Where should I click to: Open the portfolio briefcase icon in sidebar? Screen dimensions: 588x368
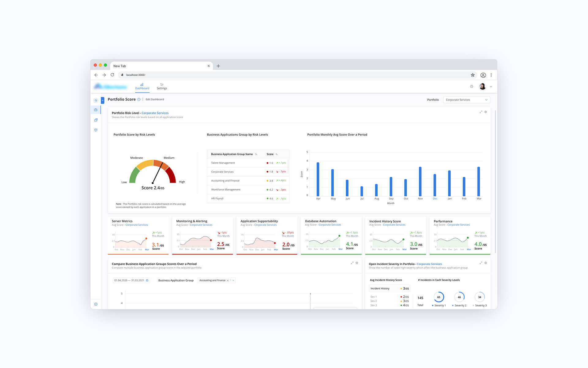click(x=96, y=110)
